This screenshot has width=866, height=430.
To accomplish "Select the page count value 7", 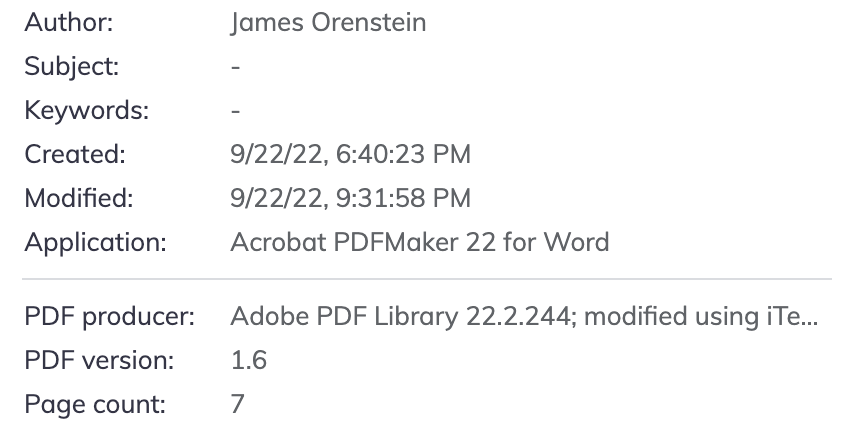I will tap(237, 405).
